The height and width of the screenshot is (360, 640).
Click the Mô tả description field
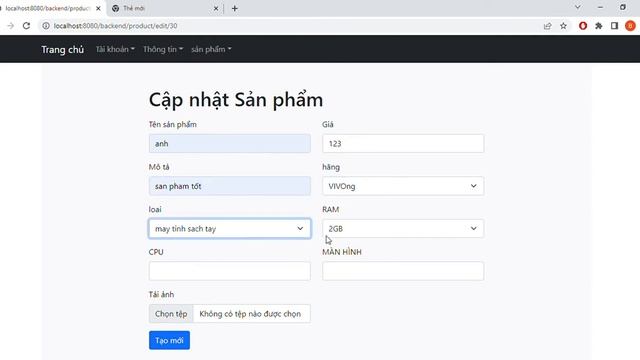(229, 186)
